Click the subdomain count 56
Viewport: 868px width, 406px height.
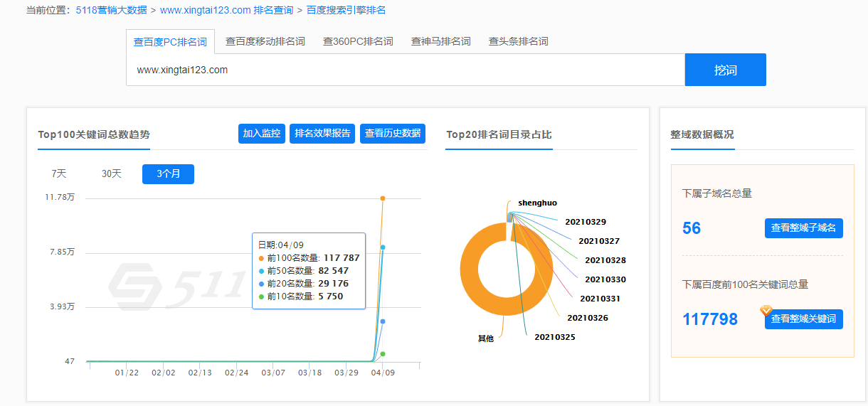(x=692, y=228)
